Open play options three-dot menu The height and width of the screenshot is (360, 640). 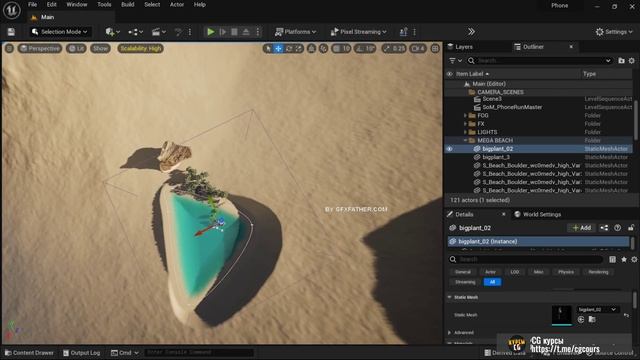258,32
